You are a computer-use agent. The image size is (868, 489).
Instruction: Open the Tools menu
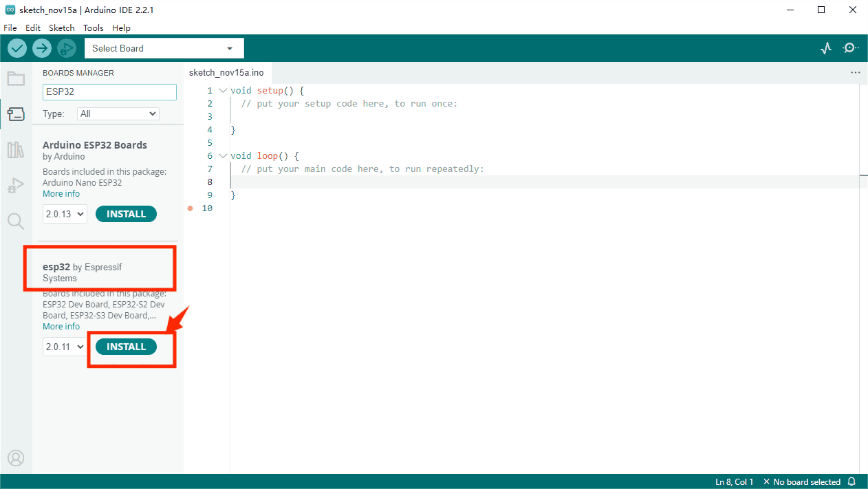(x=93, y=28)
